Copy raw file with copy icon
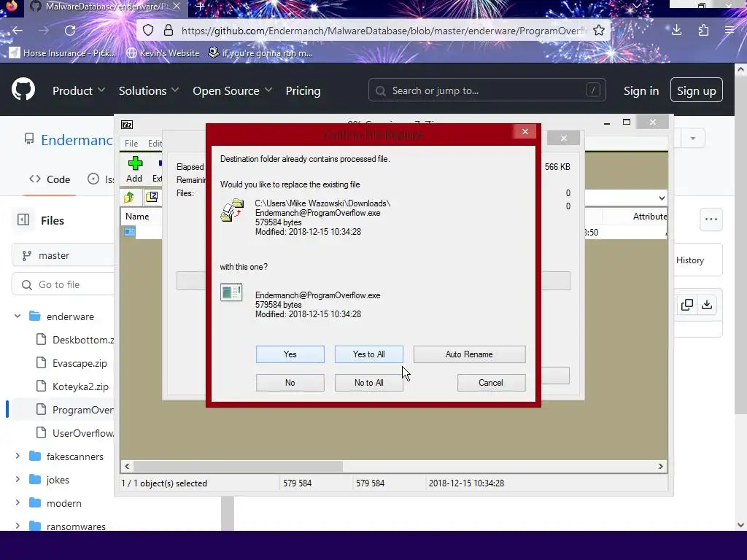Viewport: 747px width, 560px height. 687,305
